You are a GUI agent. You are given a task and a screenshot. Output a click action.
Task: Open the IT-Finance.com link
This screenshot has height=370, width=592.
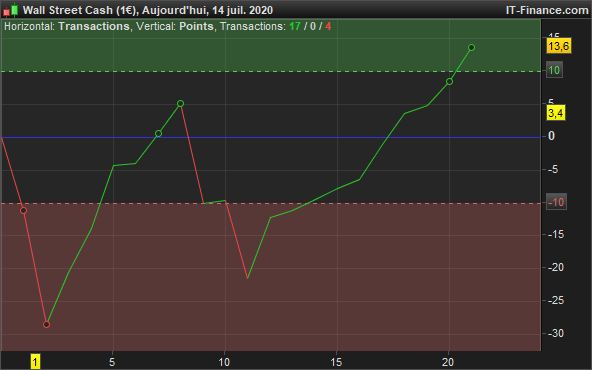(547, 10)
